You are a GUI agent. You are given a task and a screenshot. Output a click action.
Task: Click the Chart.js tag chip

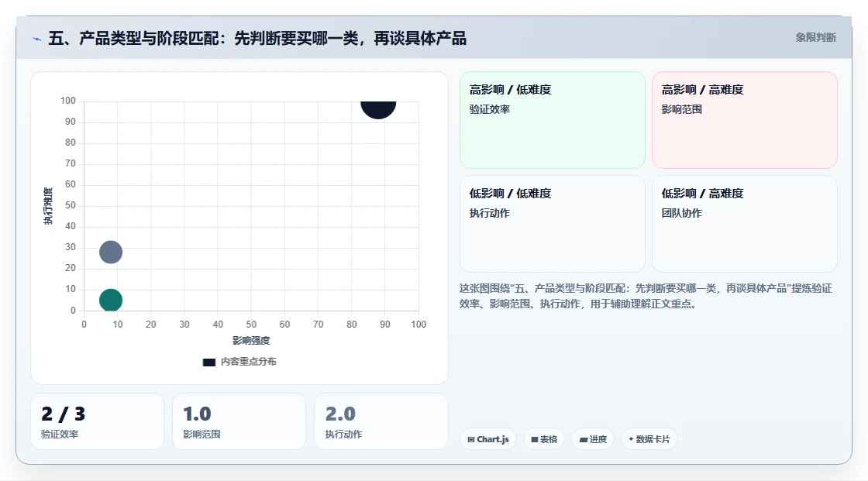[488, 439]
